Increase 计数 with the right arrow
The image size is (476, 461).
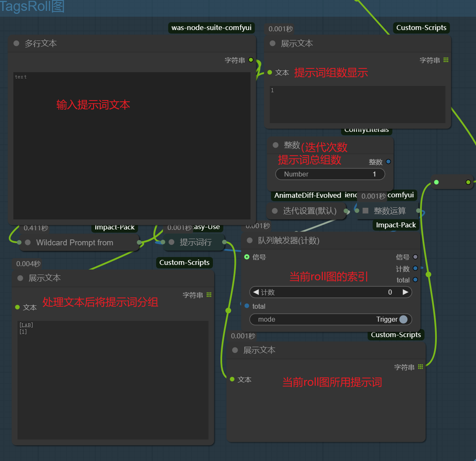pyautogui.click(x=405, y=292)
